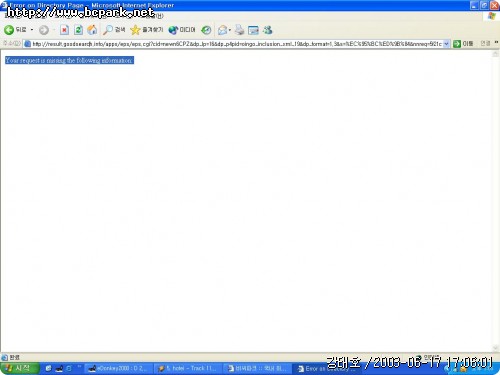Go to the Home page icon
Viewport: 500px width, 375px height.
click(92, 30)
